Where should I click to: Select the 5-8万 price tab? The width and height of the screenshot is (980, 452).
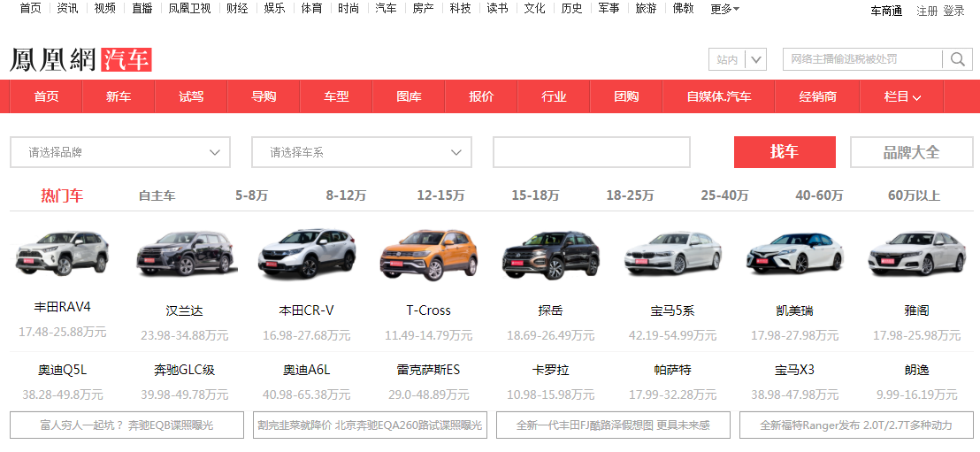(x=251, y=195)
